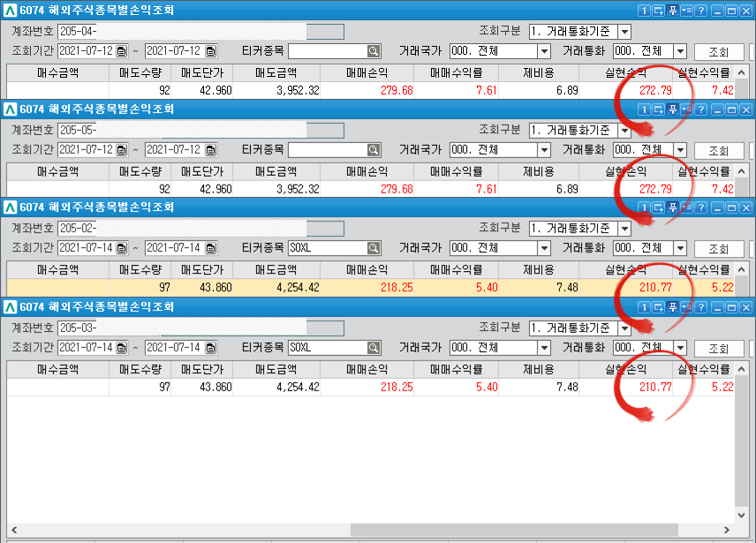The image size is (756, 543).
Task: Click the 제비용 column header in 205-03 window
Action: 539,370
